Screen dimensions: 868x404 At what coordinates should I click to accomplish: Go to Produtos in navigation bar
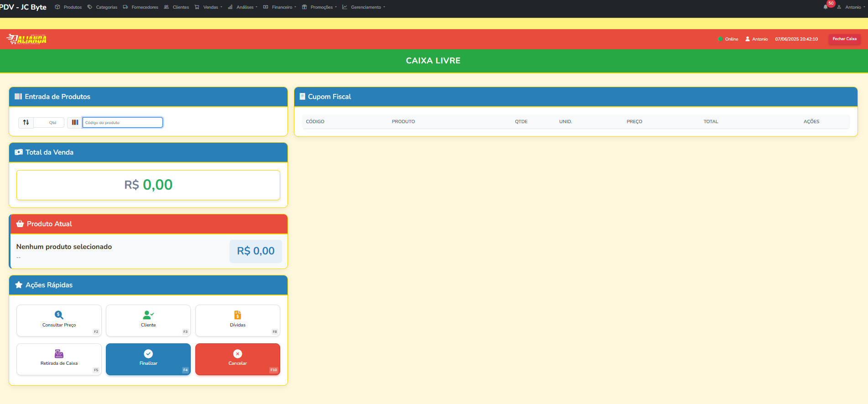click(68, 7)
